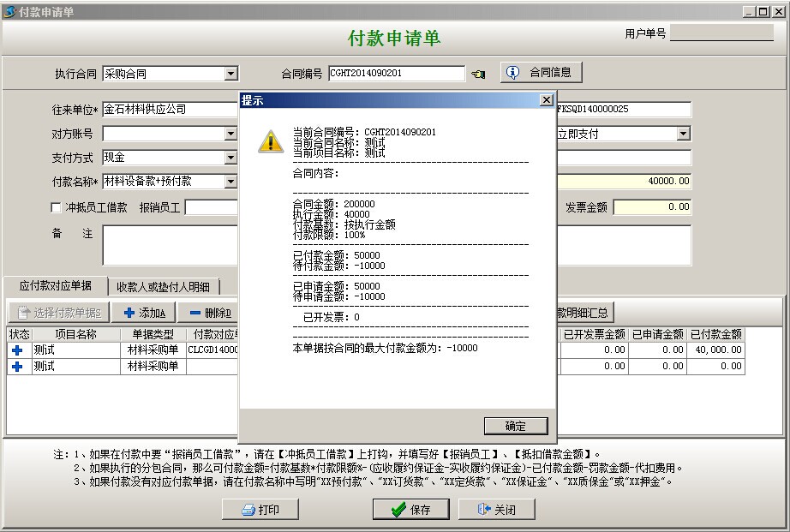Click the blue plus icon in the first table row

click(x=17, y=350)
